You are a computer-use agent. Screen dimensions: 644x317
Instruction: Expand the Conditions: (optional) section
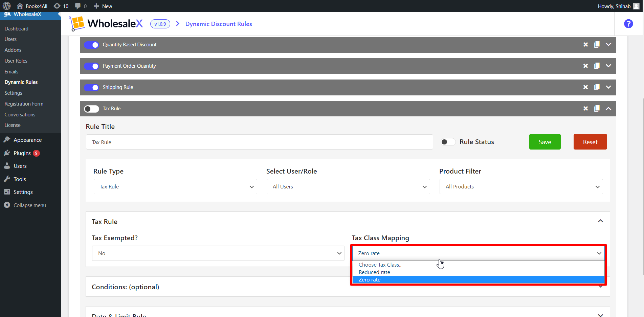[348, 287]
